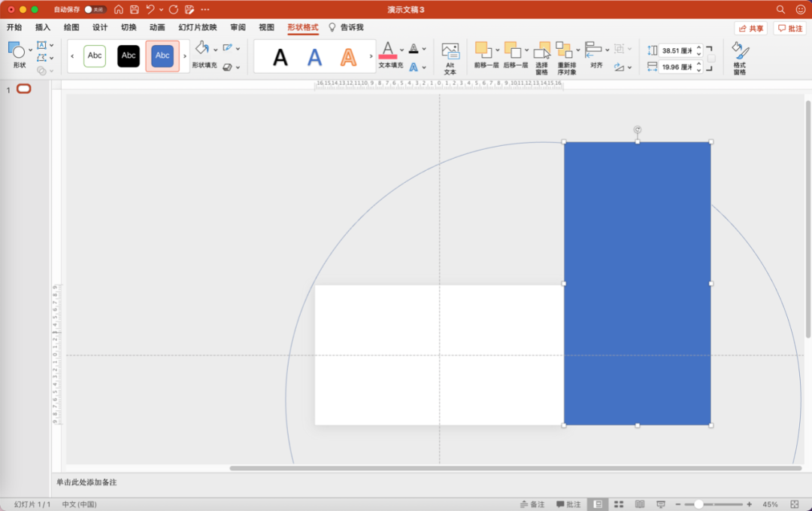The height and width of the screenshot is (511, 812).
Task: Click the edit shape points icon
Action: (x=42, y=57)
